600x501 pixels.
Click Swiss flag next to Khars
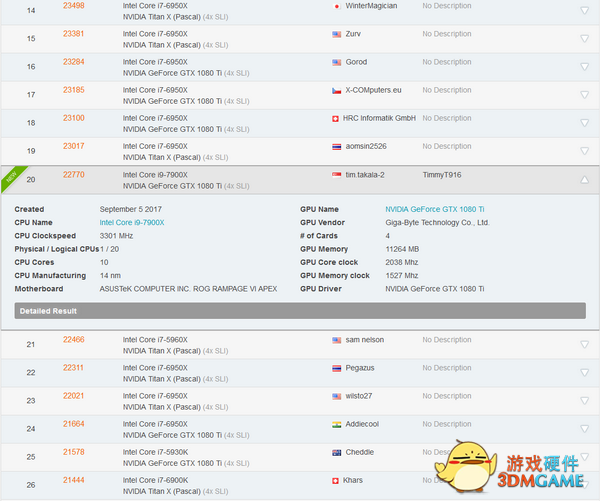click(x=335, y=481)
